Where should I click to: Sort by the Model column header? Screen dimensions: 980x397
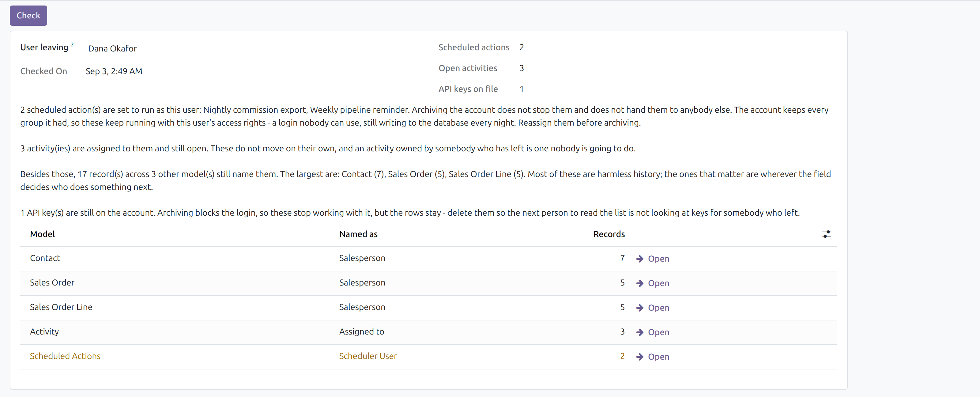coord(43,234)
